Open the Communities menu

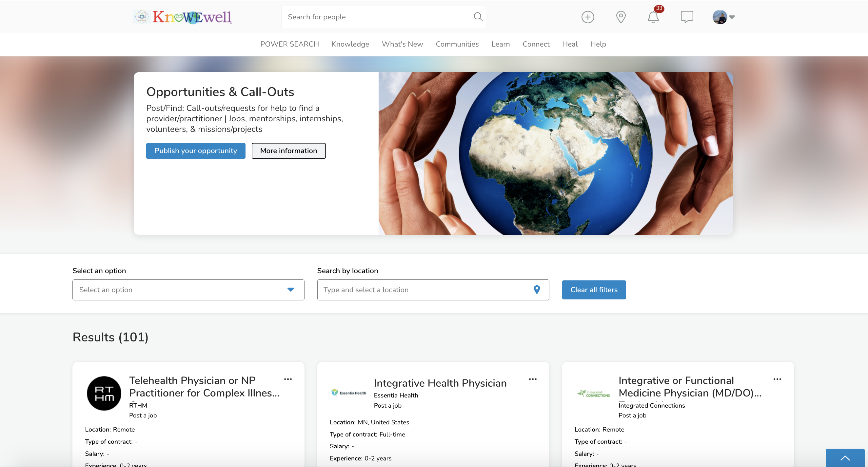coord(457,44)
